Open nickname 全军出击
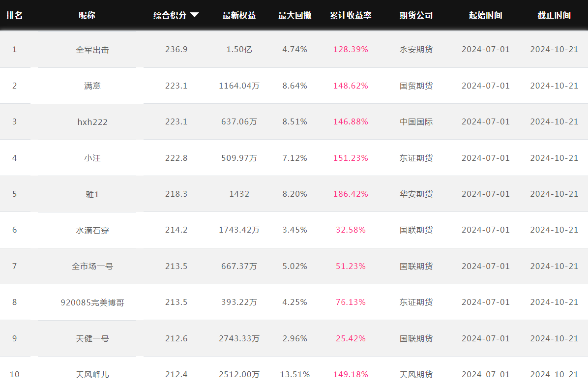 [92, 50]
